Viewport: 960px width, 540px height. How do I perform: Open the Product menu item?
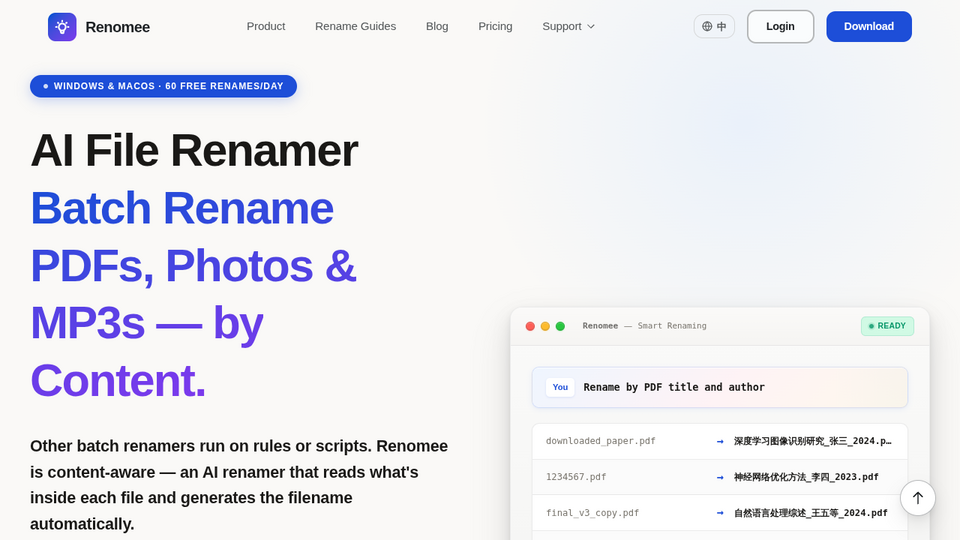click(x=266, y=26)
